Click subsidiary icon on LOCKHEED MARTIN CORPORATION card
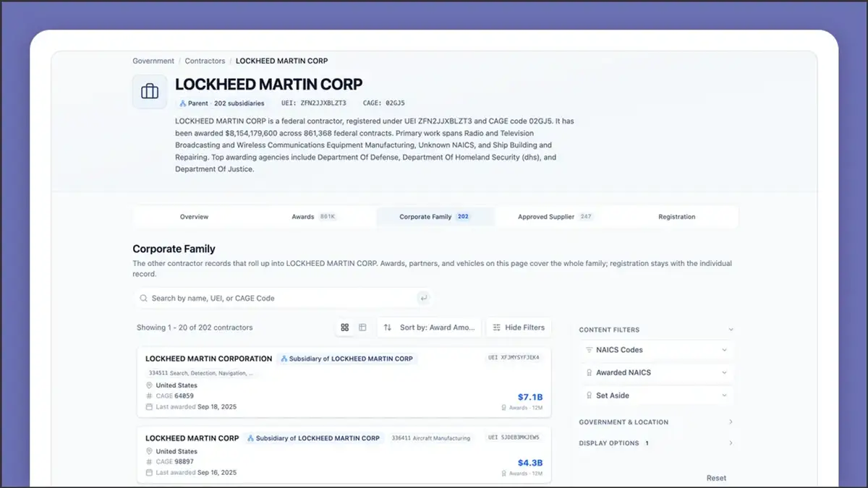This screenshot has height=488, width=868. point(284,359)
